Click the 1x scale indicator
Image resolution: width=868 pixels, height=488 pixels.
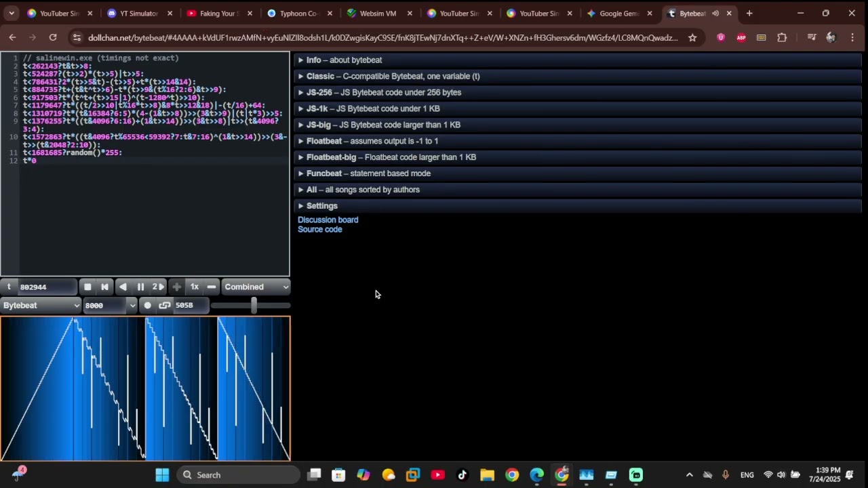(194, 287)
